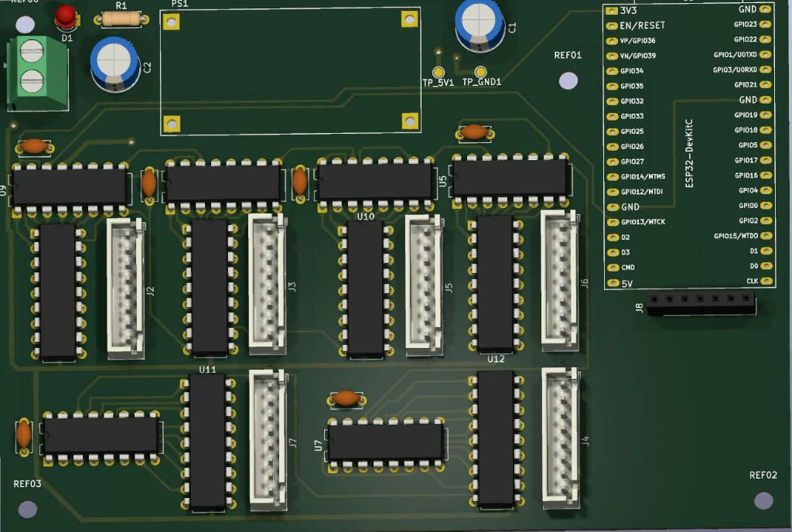This screenshot has width=792, height=532.
Task: Select the U7 horizontal chip
Action: tap(385, 444)
